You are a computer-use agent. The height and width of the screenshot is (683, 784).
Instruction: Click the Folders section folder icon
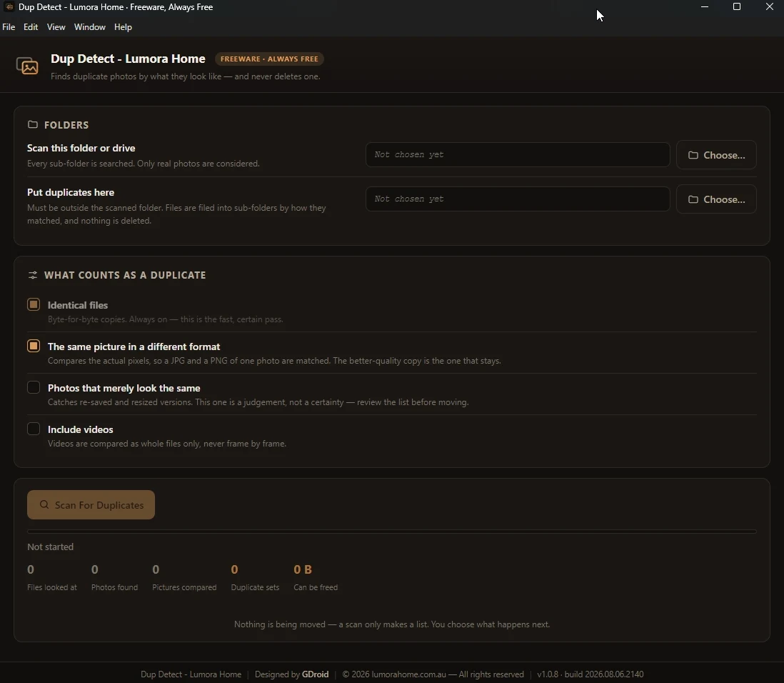point(33,124)
